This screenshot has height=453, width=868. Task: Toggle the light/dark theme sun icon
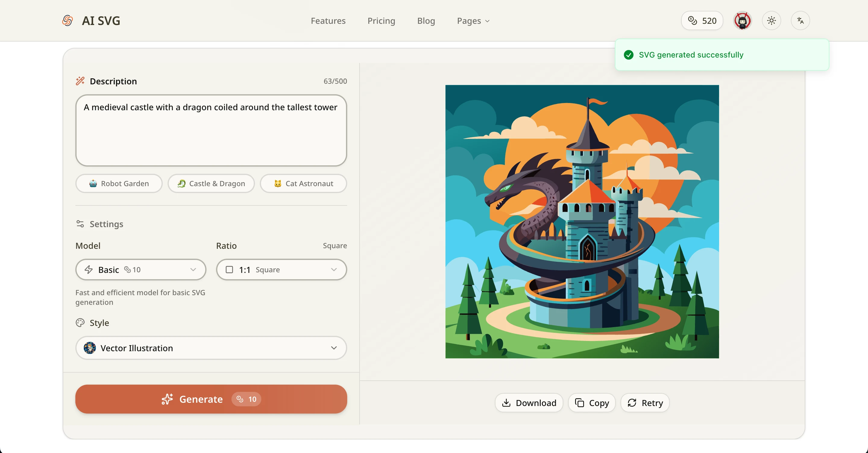[x=771, y=20]
